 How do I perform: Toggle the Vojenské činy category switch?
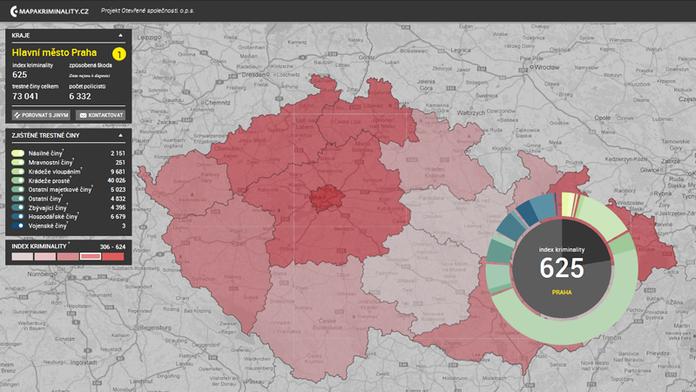(18, 226)
